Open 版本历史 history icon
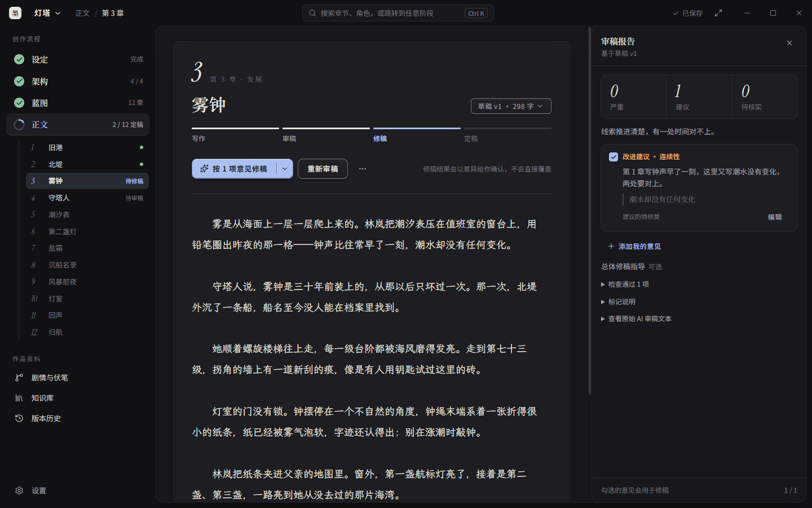812x508 pixels. coord(19,418)
